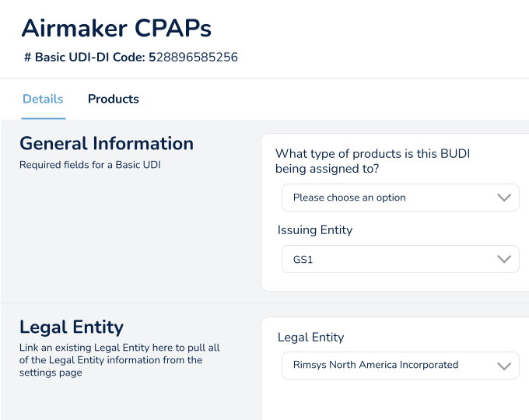The height and width of the screenshot is (420, 529).
Task: Click the 'What type of products' question label
Action: pos(372,161)
